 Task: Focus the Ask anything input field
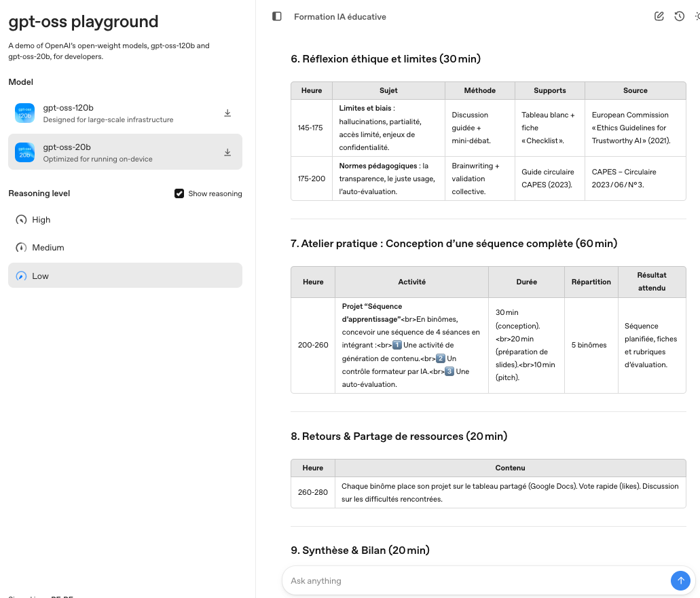point(475,581)
